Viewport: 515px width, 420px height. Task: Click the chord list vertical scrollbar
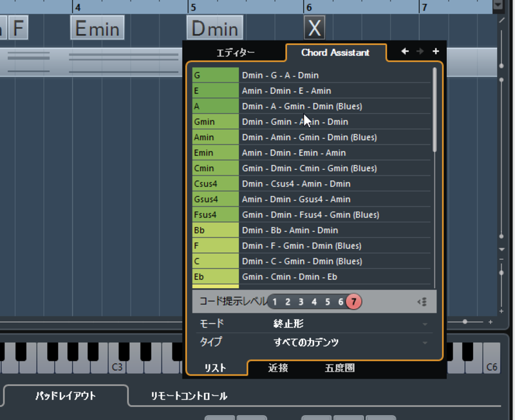(x=435, y=109)
